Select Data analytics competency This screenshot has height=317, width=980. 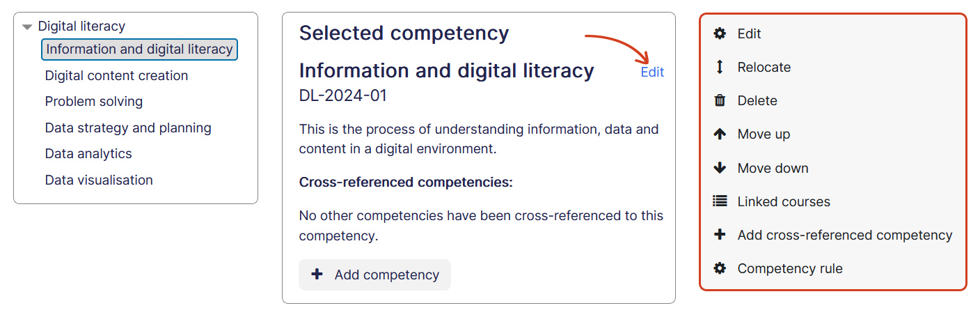[x=88, y=154]
